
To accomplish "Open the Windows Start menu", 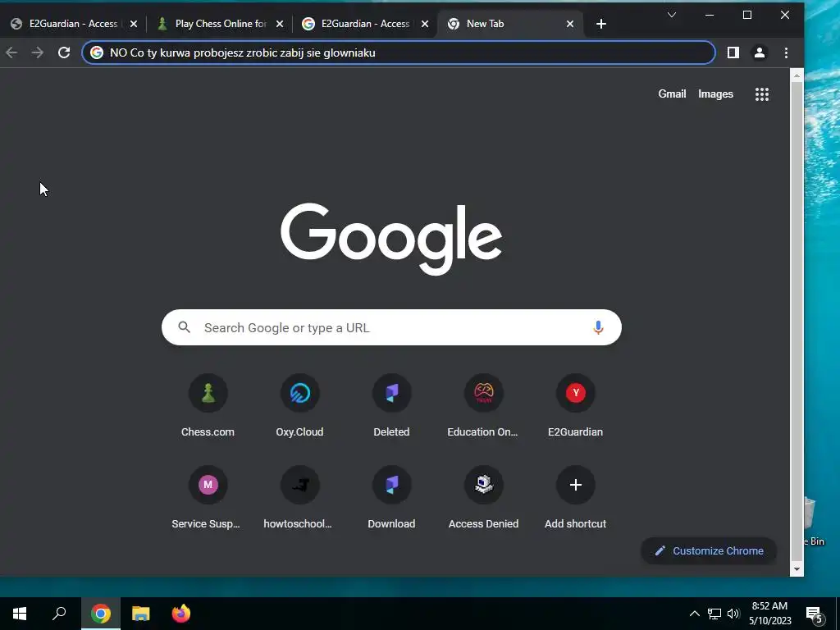I will (20, 614).
